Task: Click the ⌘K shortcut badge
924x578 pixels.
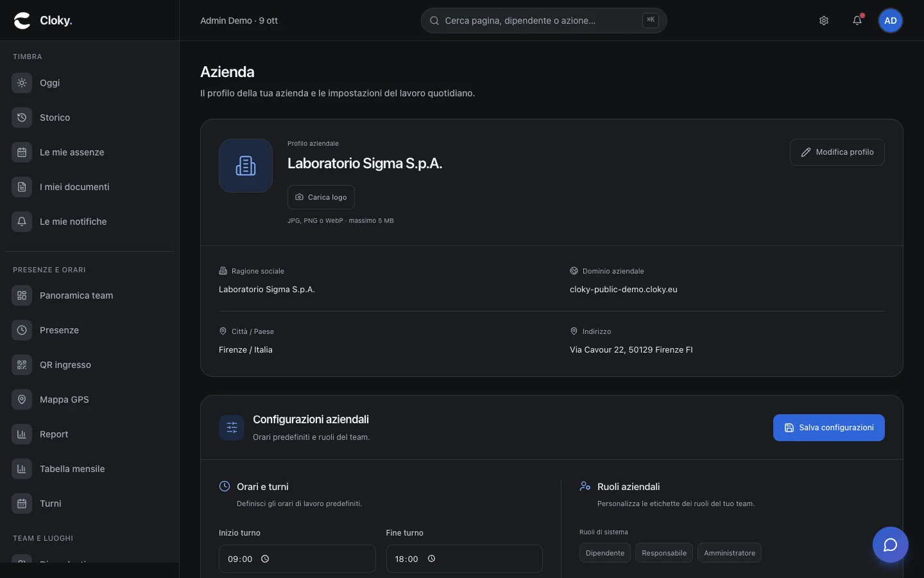Action: click(x=651, y=20)
